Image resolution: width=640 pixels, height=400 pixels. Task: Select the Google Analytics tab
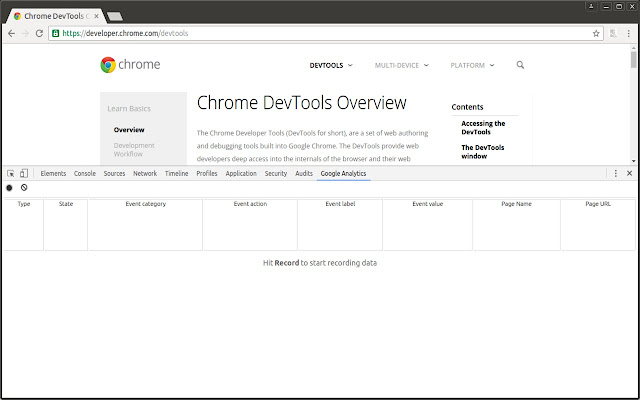[x=343, y=173]
